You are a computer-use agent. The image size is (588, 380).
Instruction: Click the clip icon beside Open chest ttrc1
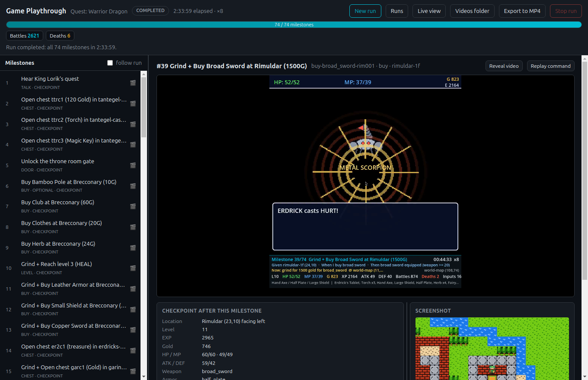click(133, 104)
